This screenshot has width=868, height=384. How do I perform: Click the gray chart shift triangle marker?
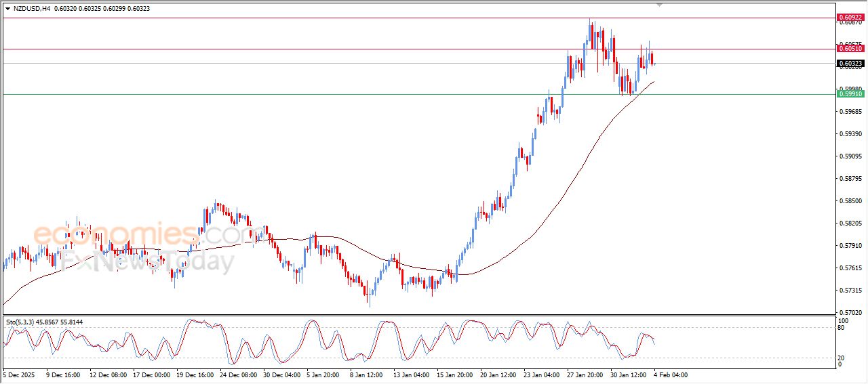(x=658, y=5)
